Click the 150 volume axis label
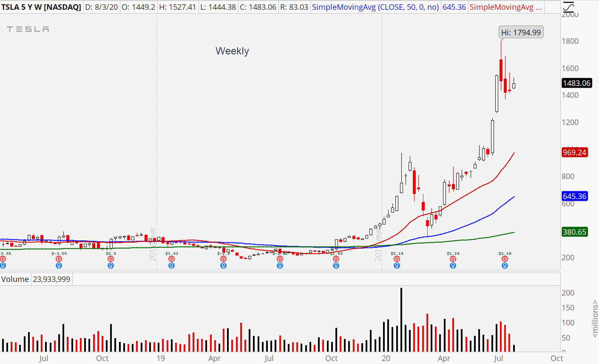Viewport: 599px width, 364px height. tap(568, 308)
